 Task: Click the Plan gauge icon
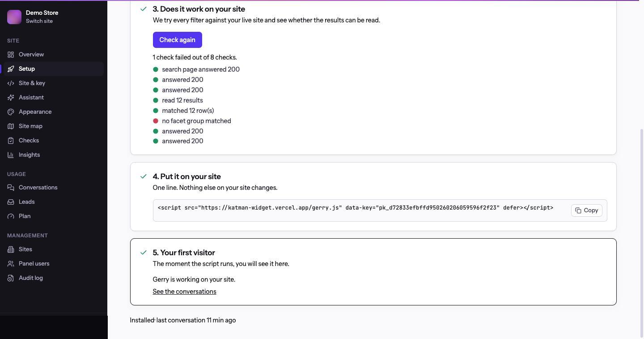coord(11,216)
